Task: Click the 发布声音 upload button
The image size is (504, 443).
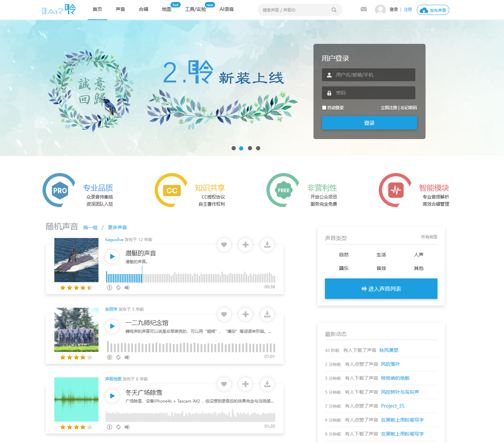Action: 433,10
